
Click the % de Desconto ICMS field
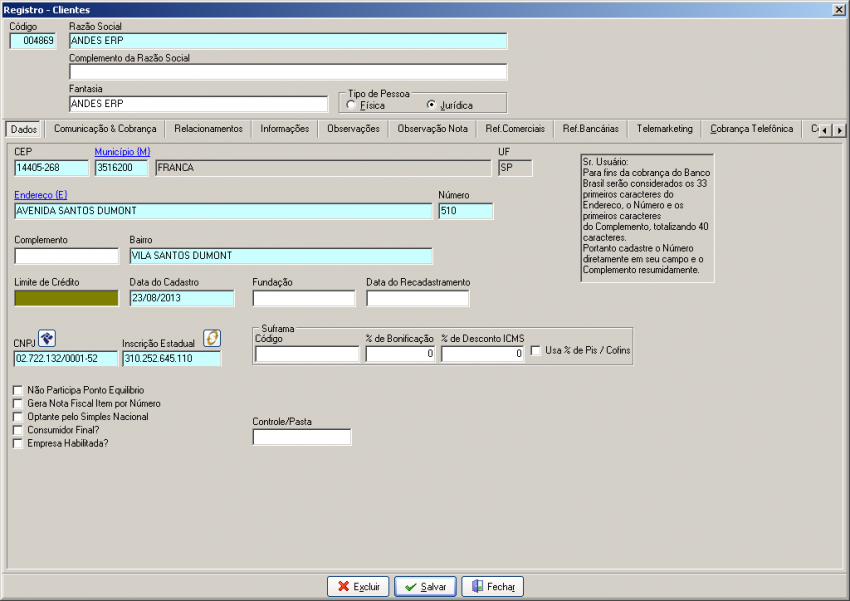point(482,354)
